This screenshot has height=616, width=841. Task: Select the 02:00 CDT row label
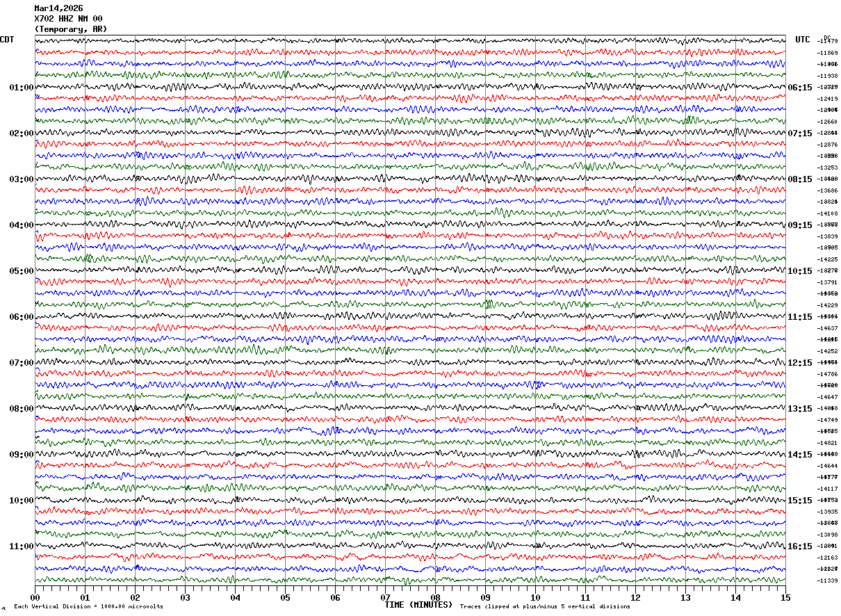(x=22, y=133)
